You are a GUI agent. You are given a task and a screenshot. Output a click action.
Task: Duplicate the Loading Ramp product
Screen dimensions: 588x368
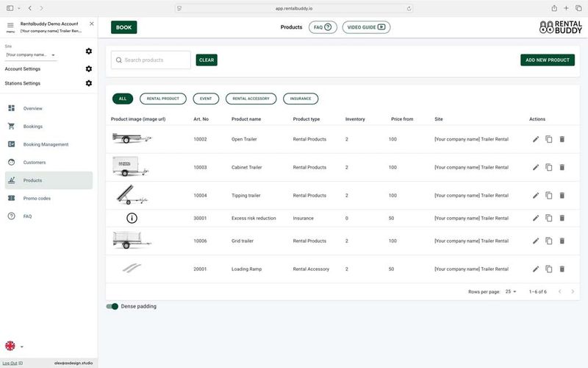548,269
